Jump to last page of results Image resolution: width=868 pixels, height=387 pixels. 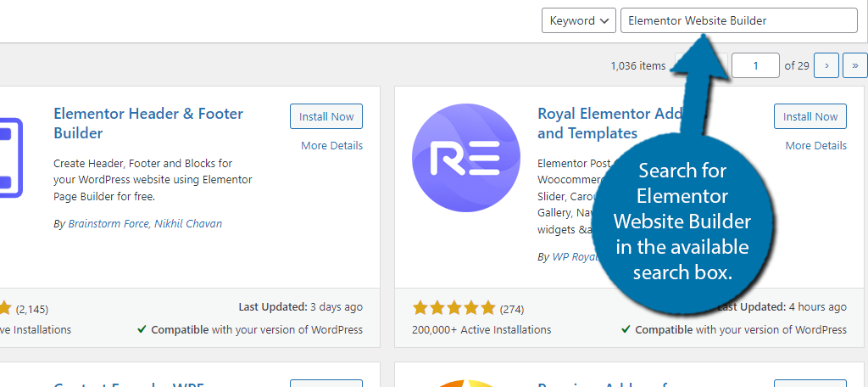[x=854, y=65]
